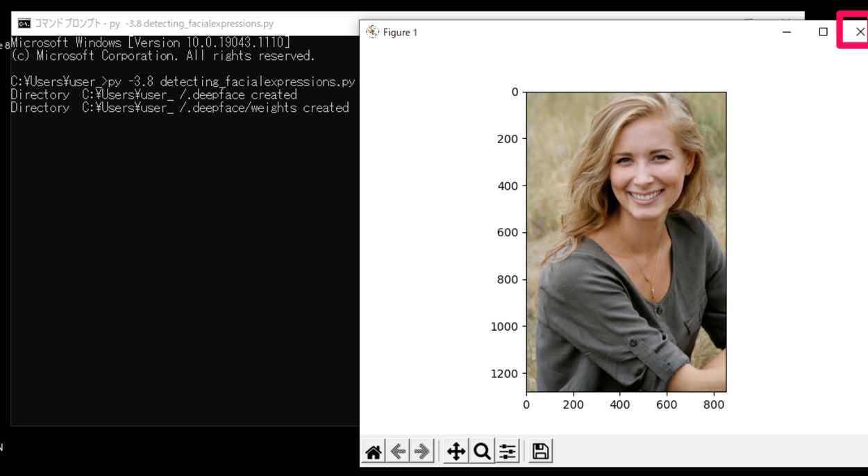This screenshot has height=476, width=868.
Task: Toggle the Pan axes tool
Action: click(456, 452)
